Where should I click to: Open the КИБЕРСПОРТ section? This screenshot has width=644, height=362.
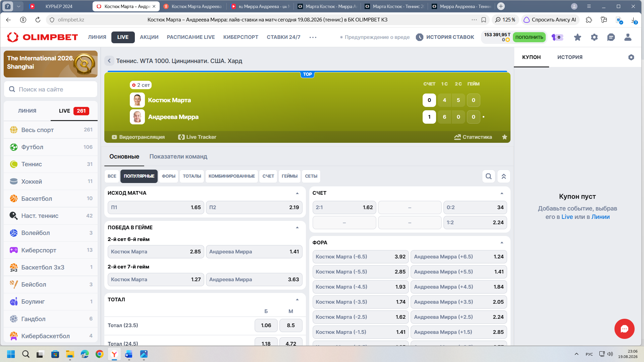click(241, 37)
